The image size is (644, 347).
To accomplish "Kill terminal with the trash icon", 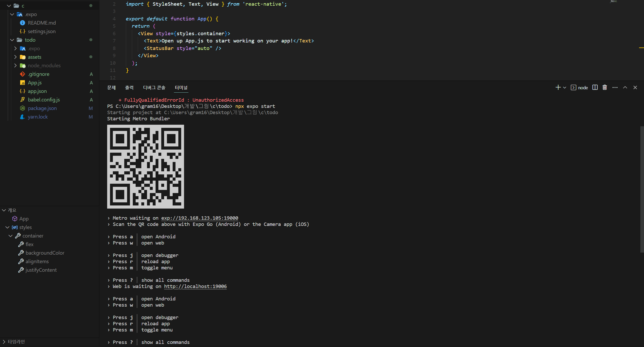I will pos(605,87).
